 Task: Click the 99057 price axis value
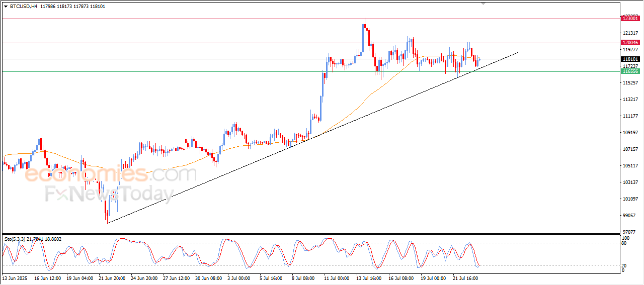629,216
